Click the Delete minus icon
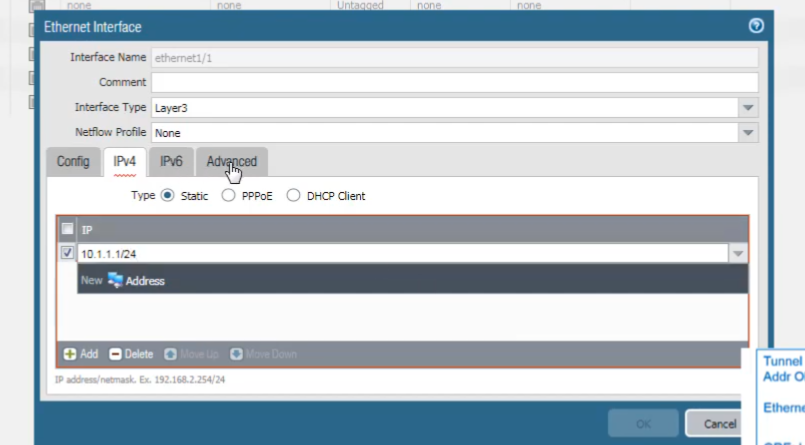Viewport: 805px width, 445px height. (x=115, y=354)
